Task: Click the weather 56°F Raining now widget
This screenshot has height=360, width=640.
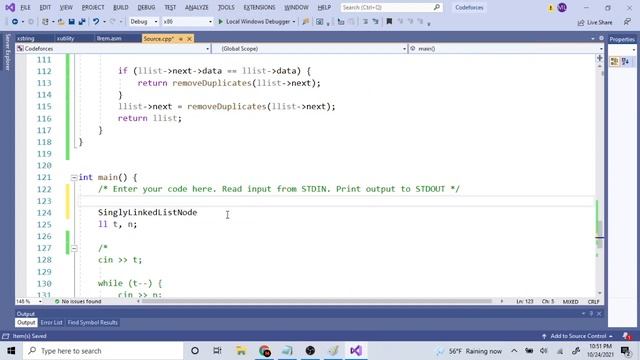Action: point(468,351)
